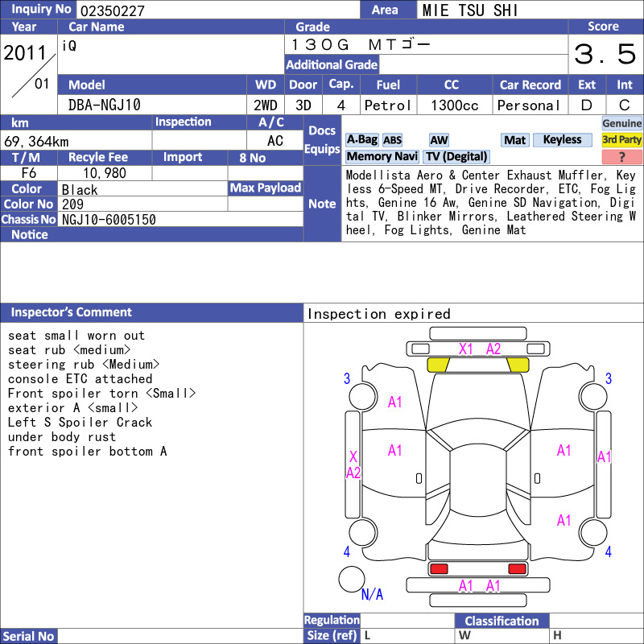The height and width of the screenshot is (644, 644).
Task: Click the Mat equipment badge
Action: pos(514,140)
